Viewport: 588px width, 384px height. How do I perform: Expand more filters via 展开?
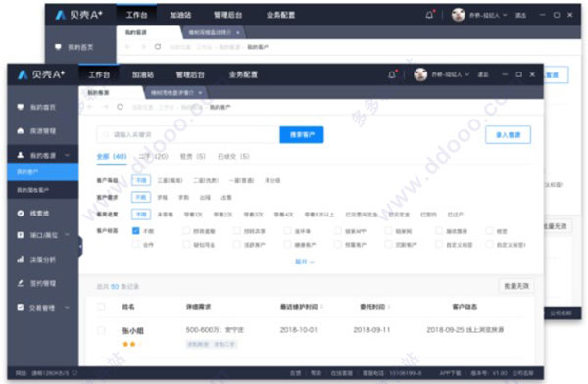(304, 262)
